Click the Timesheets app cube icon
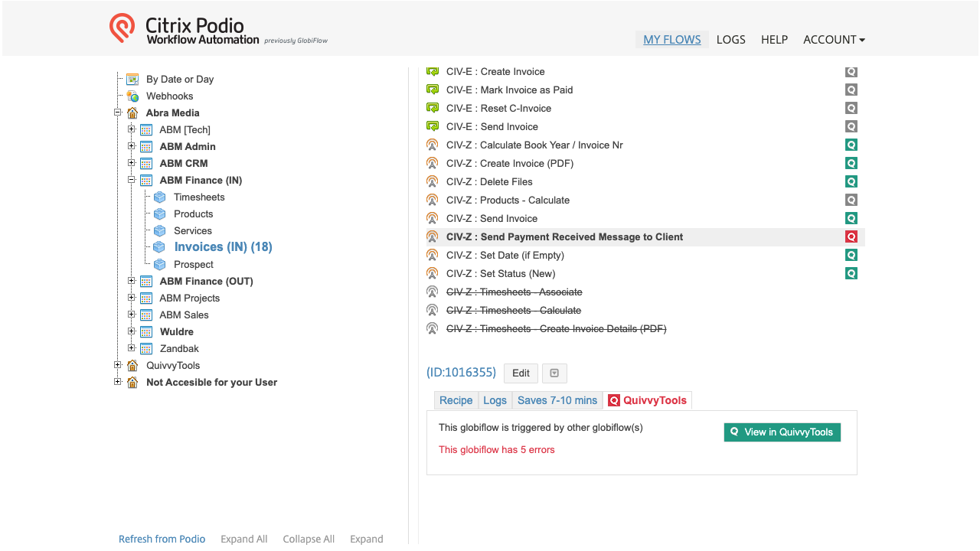Image resolution: width=980 pixels, height=551 pixels. [x=159, y=197]
